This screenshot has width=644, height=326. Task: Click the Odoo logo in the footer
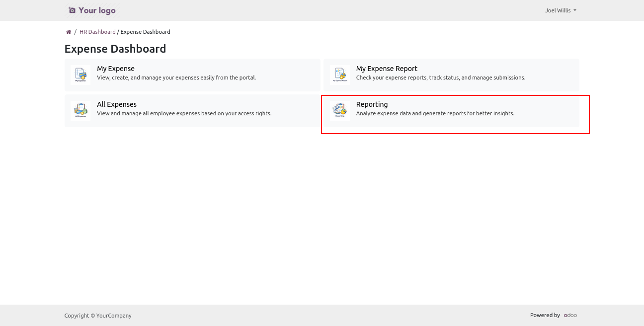click(x=570, y=315)
